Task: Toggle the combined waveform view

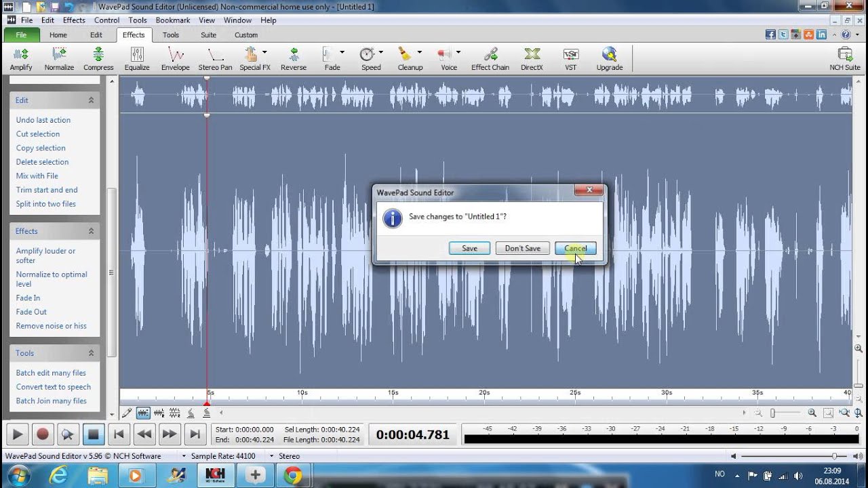Action: coord(143,413)
